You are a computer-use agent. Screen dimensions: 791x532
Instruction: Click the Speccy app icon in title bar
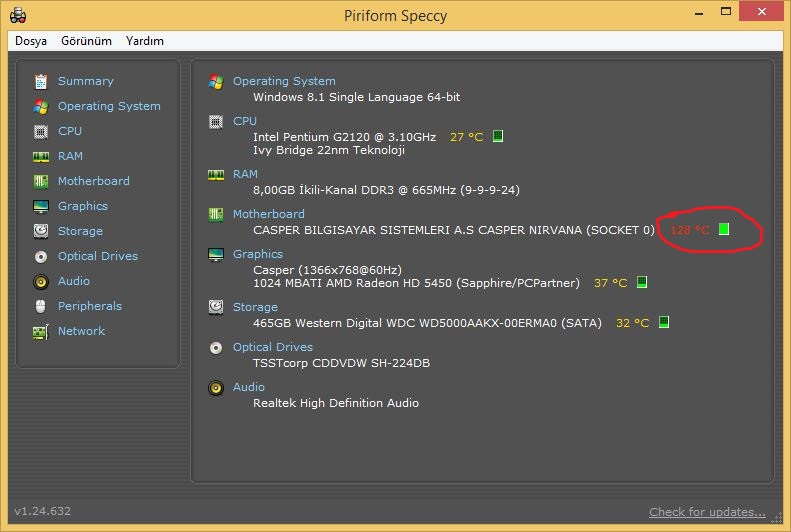17,15
